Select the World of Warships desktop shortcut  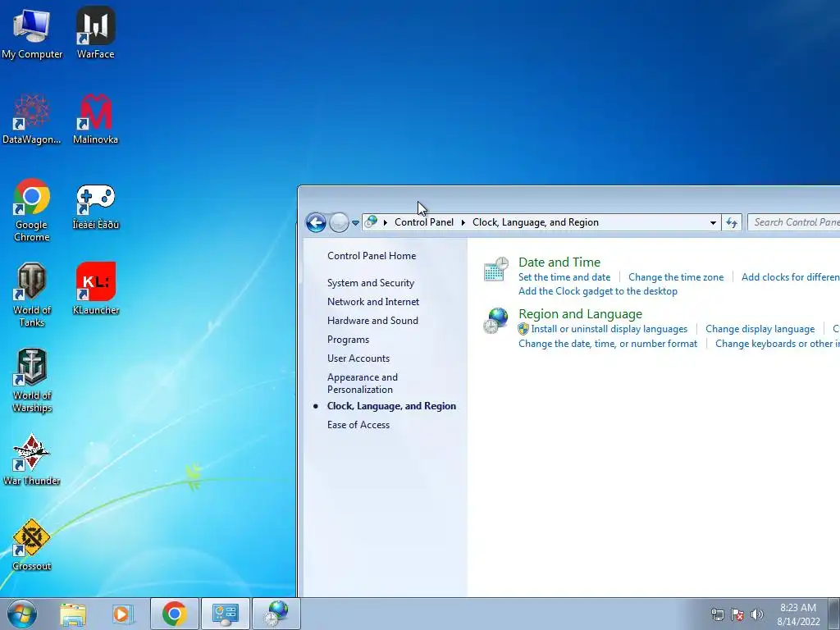tap(32, 381)
